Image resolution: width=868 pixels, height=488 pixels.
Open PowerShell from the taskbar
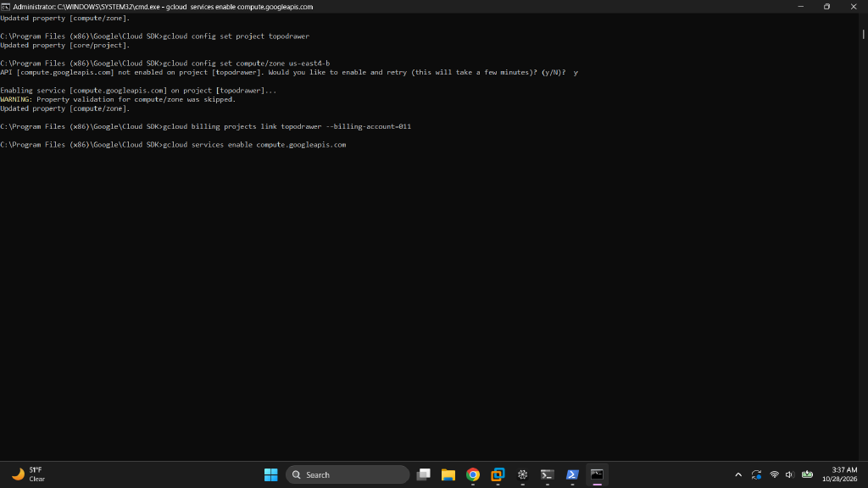[572, 474]
